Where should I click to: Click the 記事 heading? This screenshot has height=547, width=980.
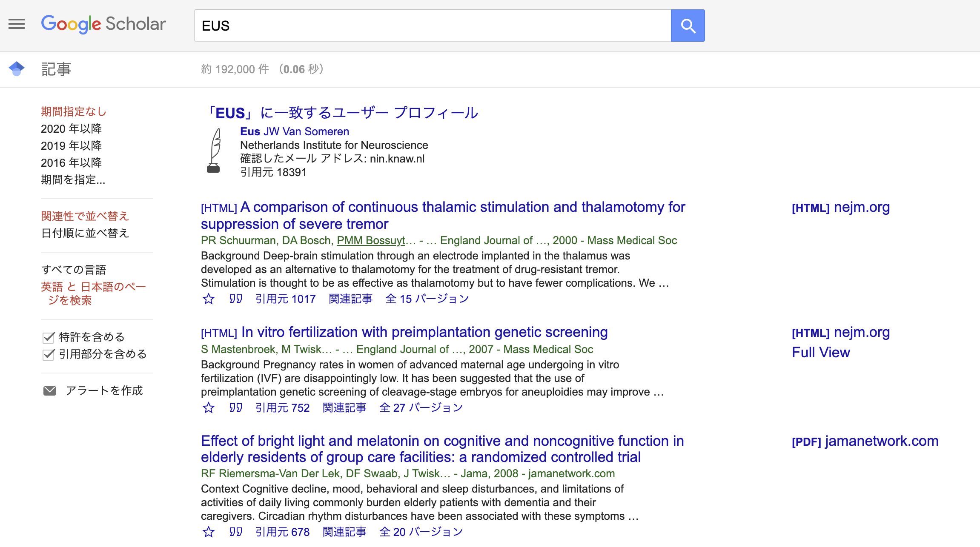click(x=56, y=69)
